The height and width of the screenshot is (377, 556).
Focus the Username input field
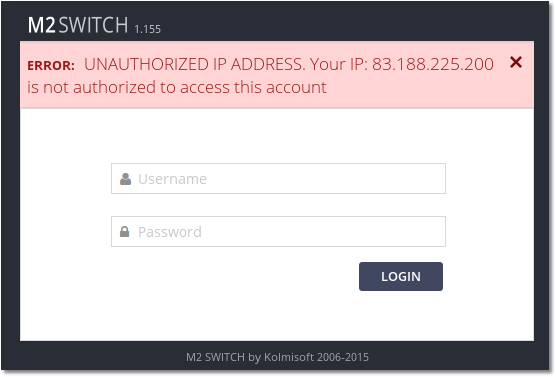[278, 178]
